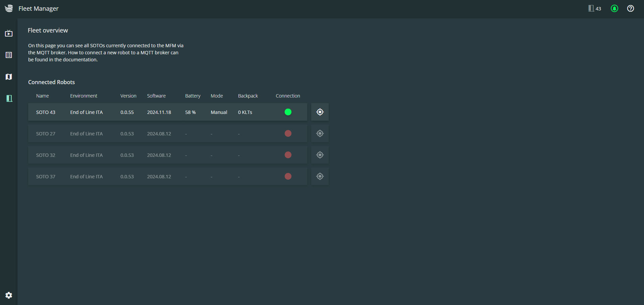Open the list view sidebar icon
The image size is (644, 305).
pyautogui.click(x=9, y=55)
